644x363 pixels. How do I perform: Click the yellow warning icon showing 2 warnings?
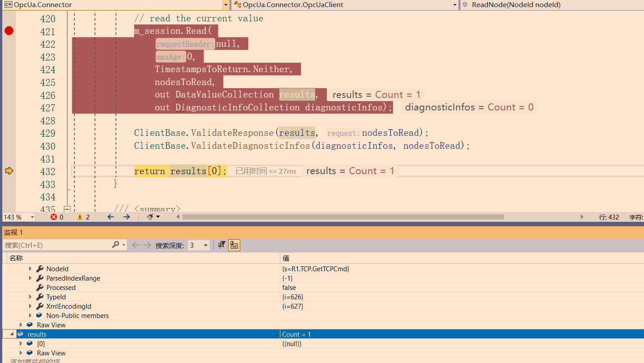click(x=81, y=217)
